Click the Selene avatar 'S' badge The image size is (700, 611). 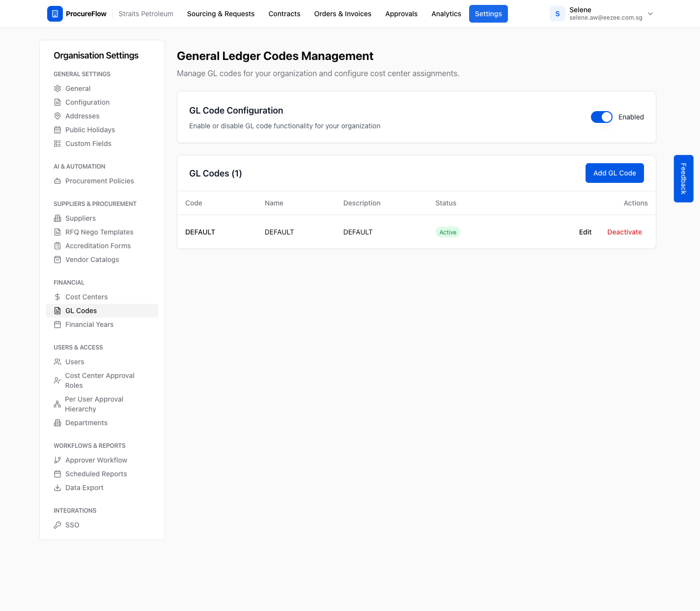tap(558, 14)
